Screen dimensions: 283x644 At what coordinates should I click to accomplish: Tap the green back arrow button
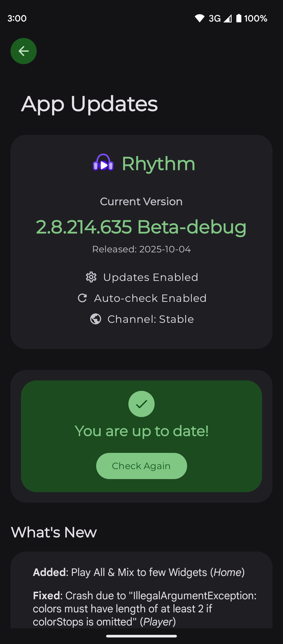tap(24, 51)
